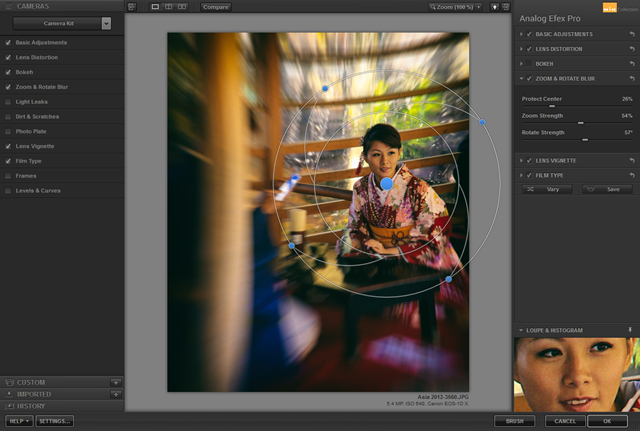Switch to side-by-side preview icon
This screenshot has width=640, height=431.
click(x=182, y=6)
